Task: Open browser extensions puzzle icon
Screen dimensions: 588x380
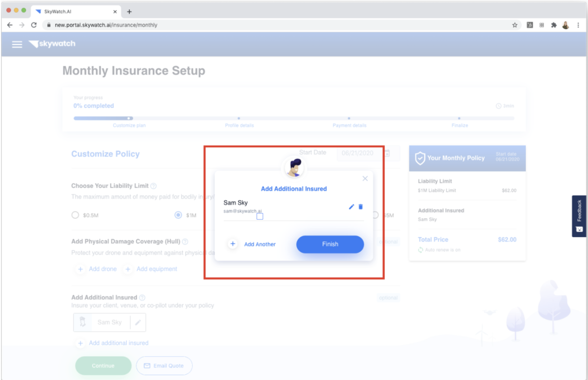Action: (554, 25)
